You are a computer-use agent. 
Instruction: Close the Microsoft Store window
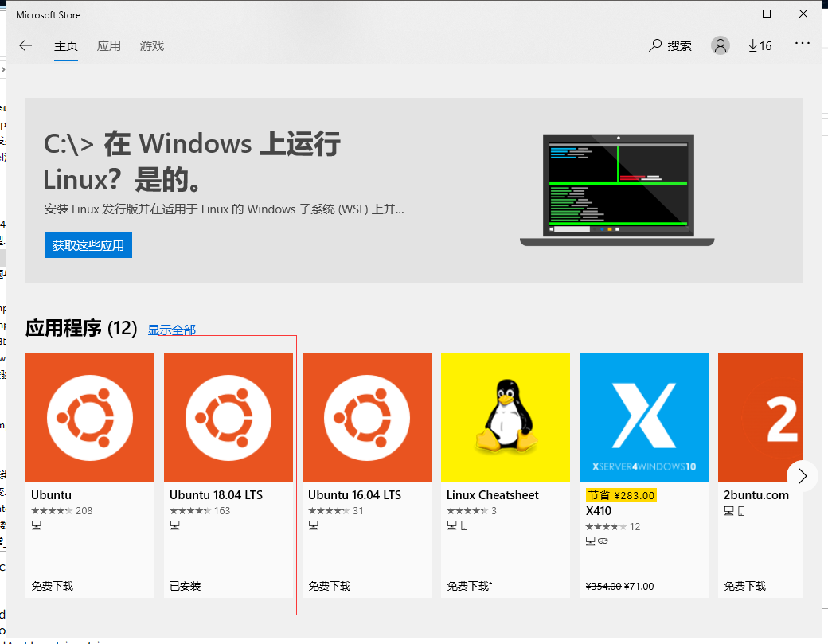click(803, 14)
